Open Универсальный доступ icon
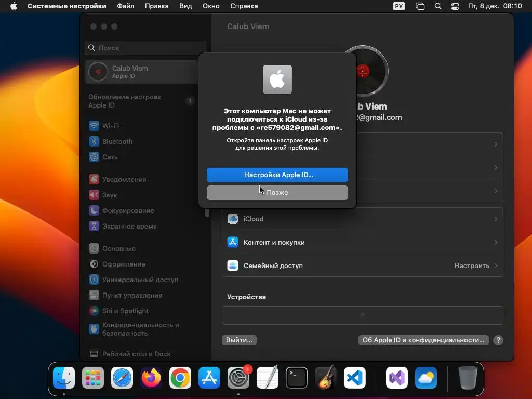Screen dimensions: 532x399 pyautogui.click(x=94, y=280)
